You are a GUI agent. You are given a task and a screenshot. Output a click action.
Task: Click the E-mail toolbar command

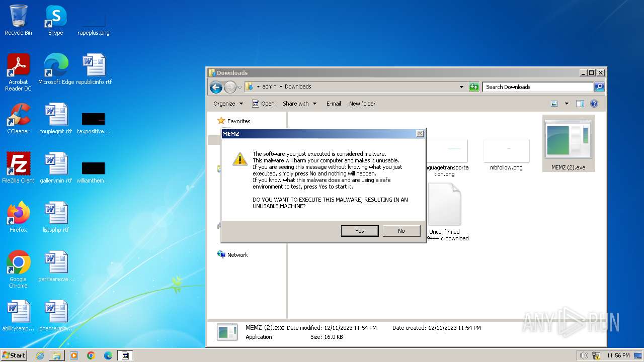(334, 104)
